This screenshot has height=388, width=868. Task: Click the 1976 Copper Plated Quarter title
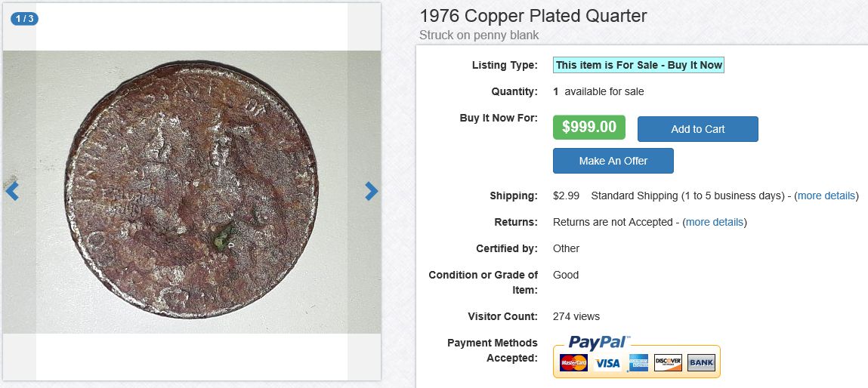click(x=533, y=16)
